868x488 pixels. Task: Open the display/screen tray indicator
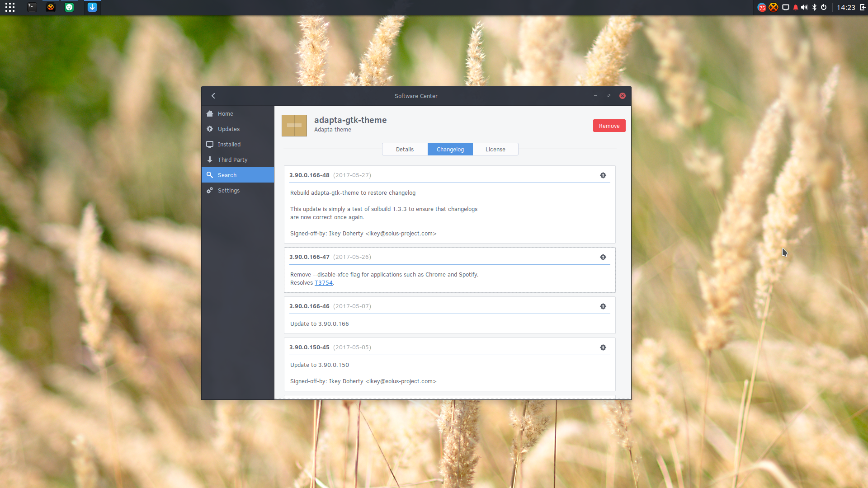click(786, 7)
